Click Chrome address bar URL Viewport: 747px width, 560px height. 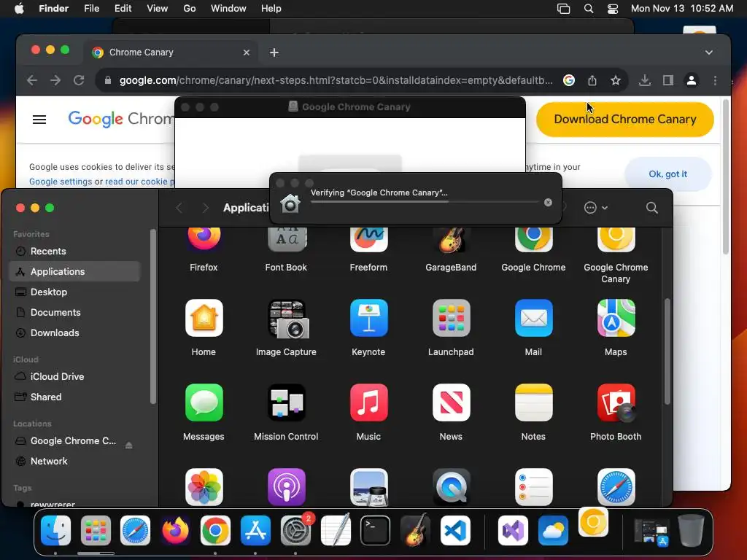tap(336, 80)
